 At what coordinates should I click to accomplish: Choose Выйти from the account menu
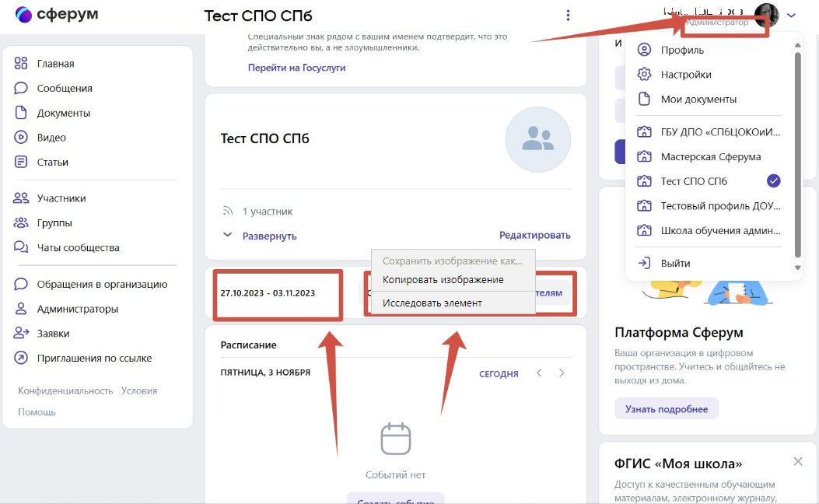coord(675,264)
